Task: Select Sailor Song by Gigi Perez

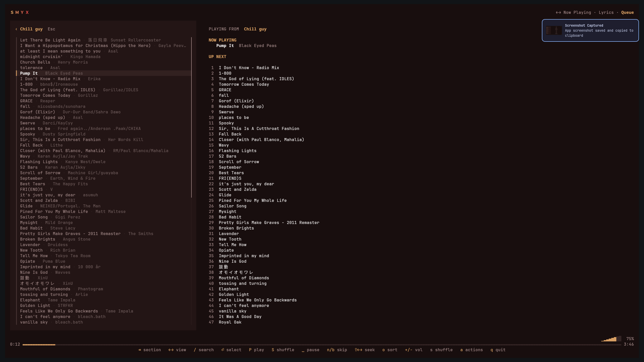Action: click(104, 217)
